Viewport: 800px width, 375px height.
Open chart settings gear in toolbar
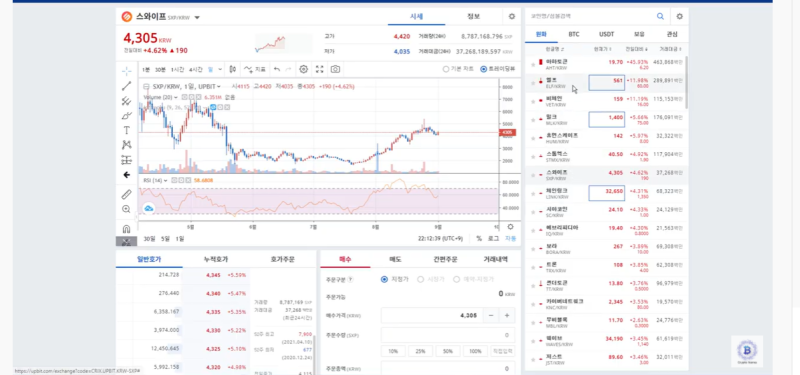(x=304, y=69)
